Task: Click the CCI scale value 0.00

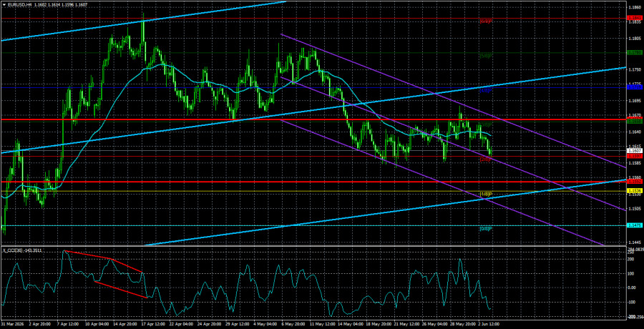Action: (632, 288)
